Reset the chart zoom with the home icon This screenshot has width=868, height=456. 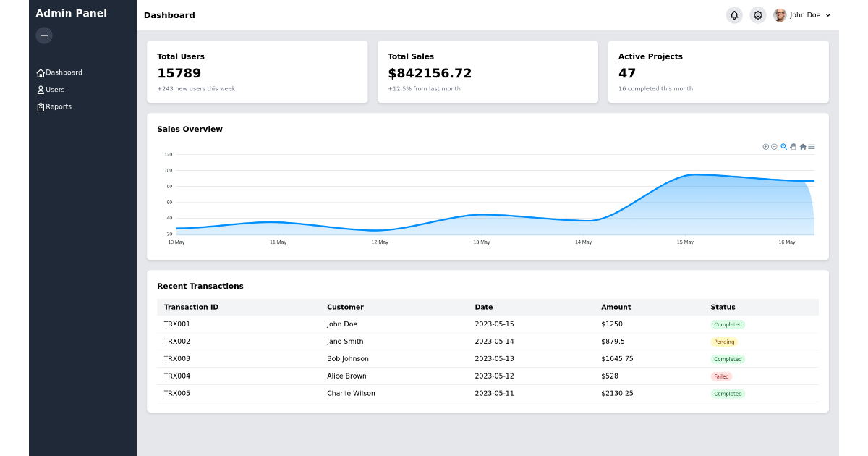click(803, 146)
